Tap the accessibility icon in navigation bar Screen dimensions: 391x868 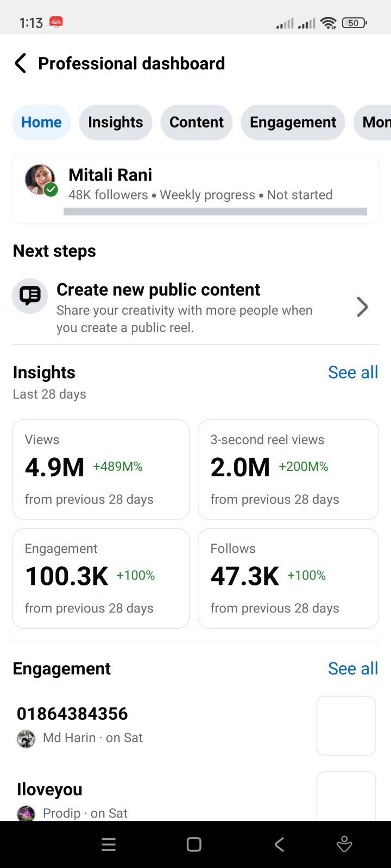click(x=344, y=844)
